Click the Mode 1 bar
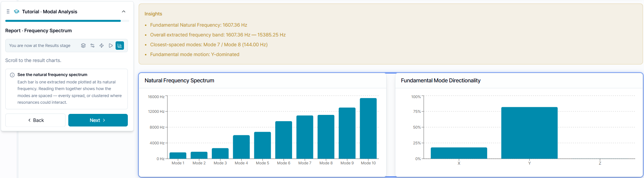Screen dimensions: 644x178 tap(178, 156)
